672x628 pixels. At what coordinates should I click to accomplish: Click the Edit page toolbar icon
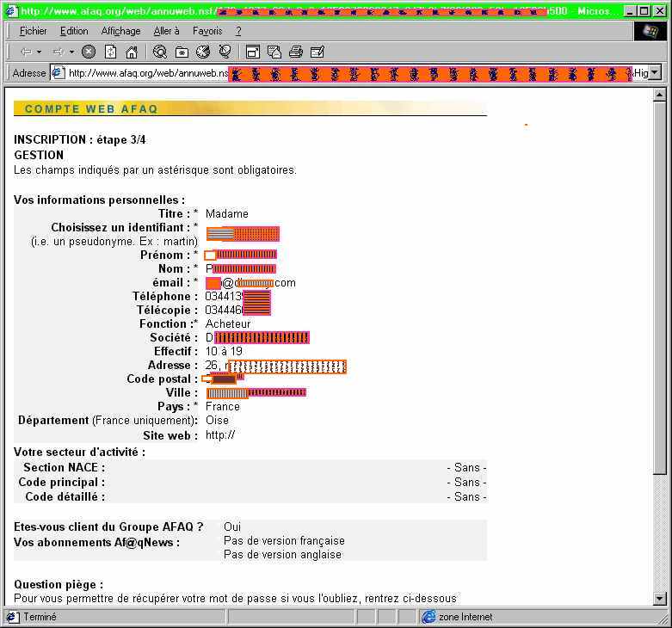coord(318,52)
